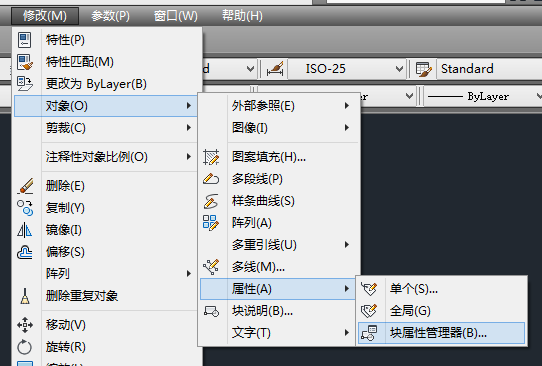Click the 全局(G) global attribute icon
This screenshot has width=542, height=366.
369,311
